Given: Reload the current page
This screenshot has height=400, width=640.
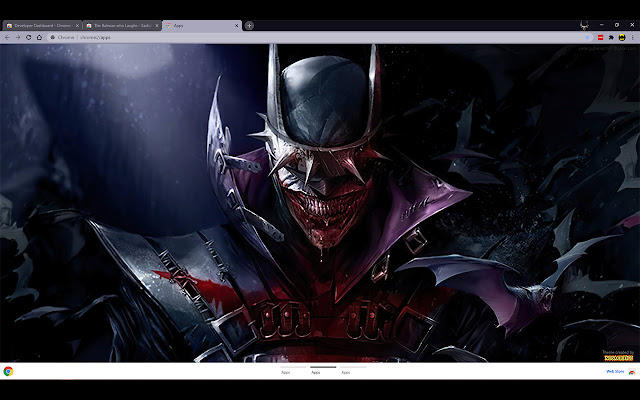Looking at the screenshot, I should point(29,37).
